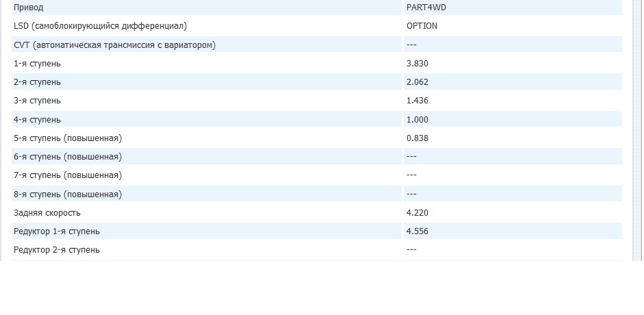Click the 'Привод' row label

point(28,8)
